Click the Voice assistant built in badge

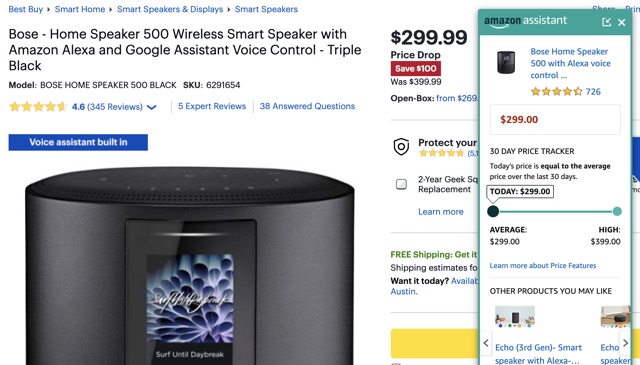pos(78,142)
